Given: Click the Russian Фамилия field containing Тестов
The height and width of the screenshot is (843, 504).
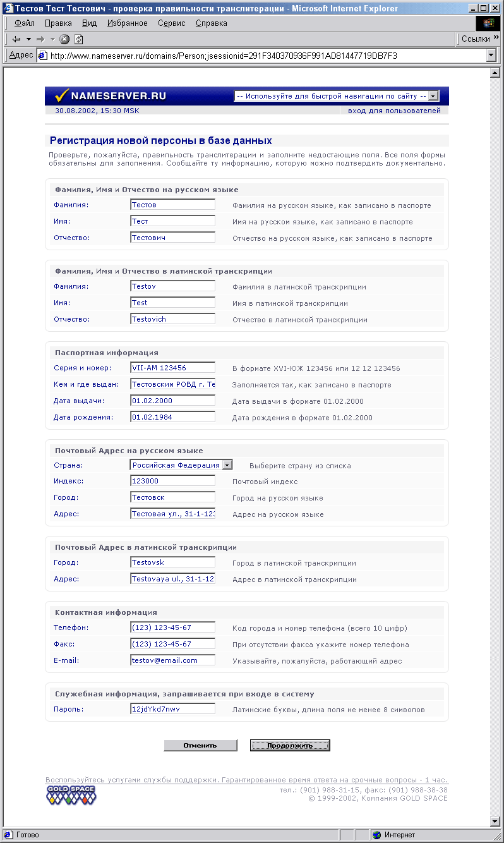Looking at the screenshot, I should tap(172, 205).
